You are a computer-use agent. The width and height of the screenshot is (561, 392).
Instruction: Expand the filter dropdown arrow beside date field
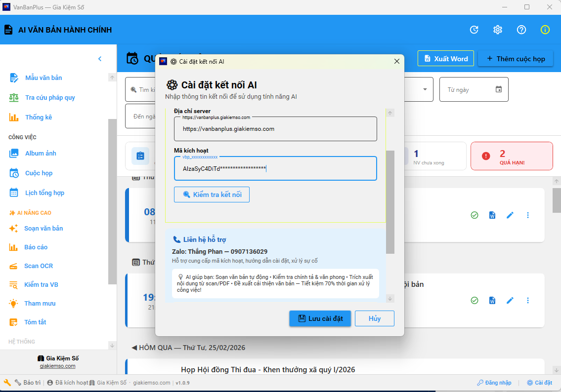[x=425, y=89]
